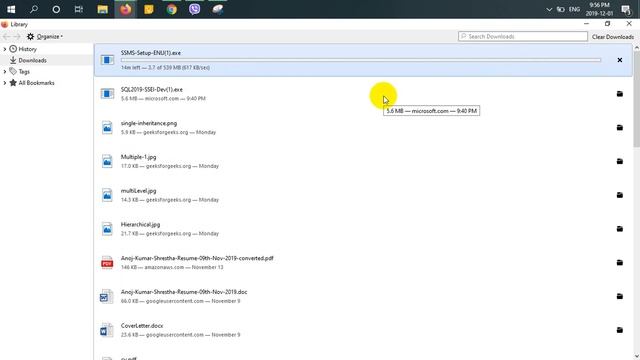Show the converted.pdf resume in its folder

click(620, 262)
